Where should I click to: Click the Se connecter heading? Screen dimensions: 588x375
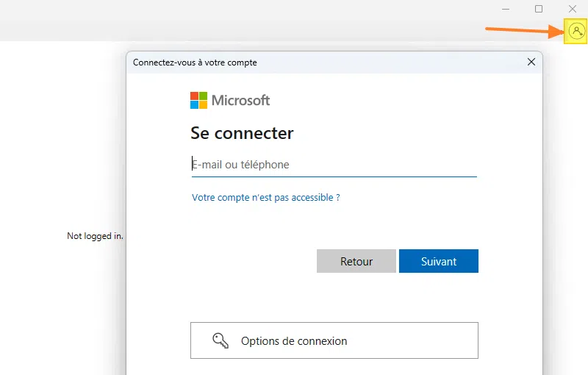pyautogui.click(x=242, y=133)
